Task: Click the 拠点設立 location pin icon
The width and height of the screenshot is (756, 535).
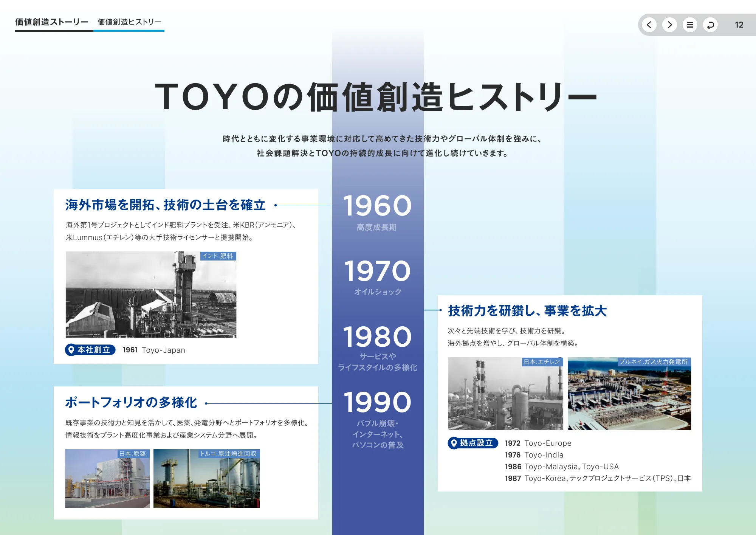Action: pyautogui.click(x=454, y=443)
